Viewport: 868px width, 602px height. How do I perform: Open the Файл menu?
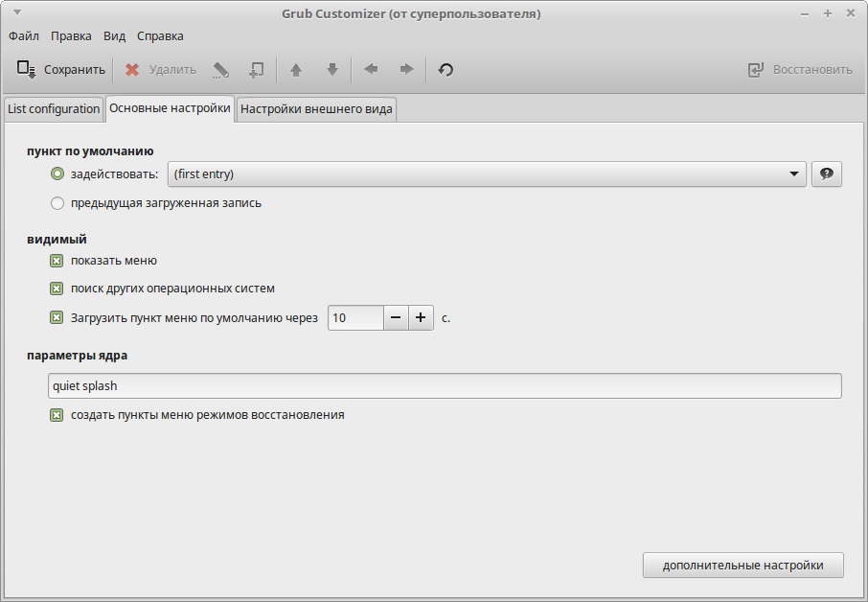click(24, 36)
